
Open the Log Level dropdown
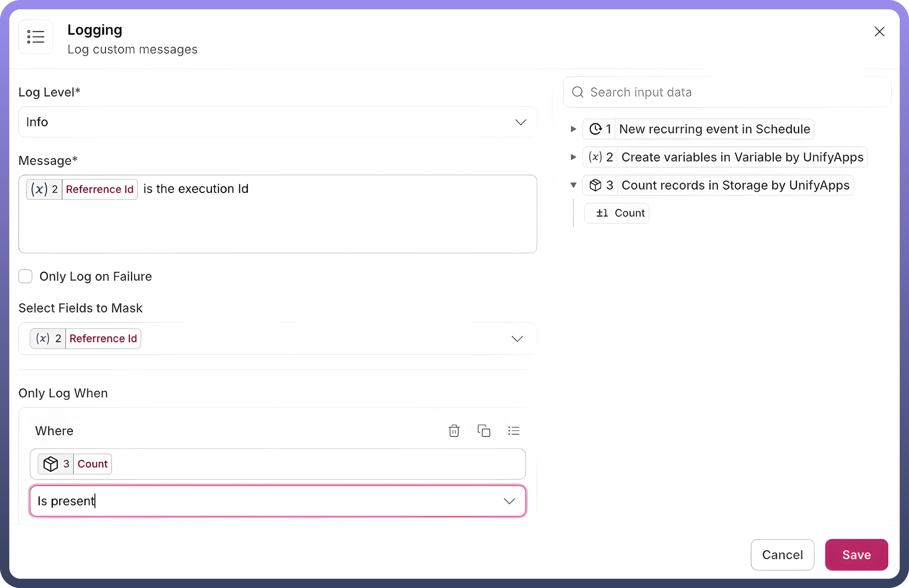point(520,122)
